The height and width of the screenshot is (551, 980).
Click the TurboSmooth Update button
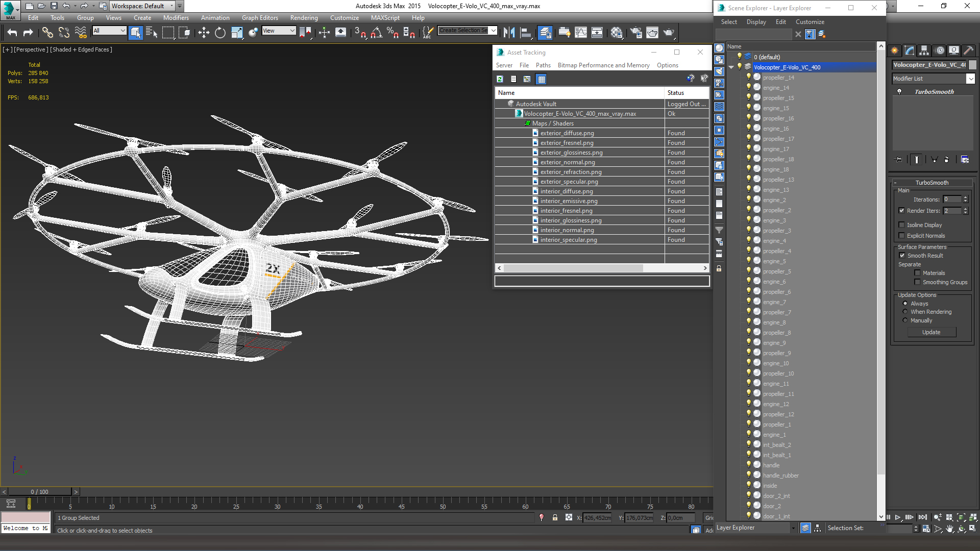tap(932, 332)
